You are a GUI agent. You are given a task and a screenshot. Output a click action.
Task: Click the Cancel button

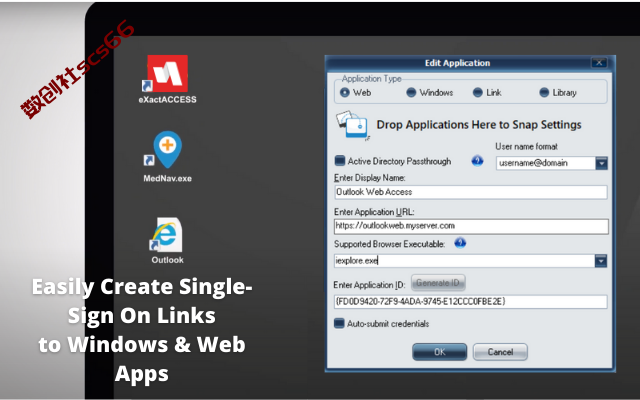pos(500,352)
